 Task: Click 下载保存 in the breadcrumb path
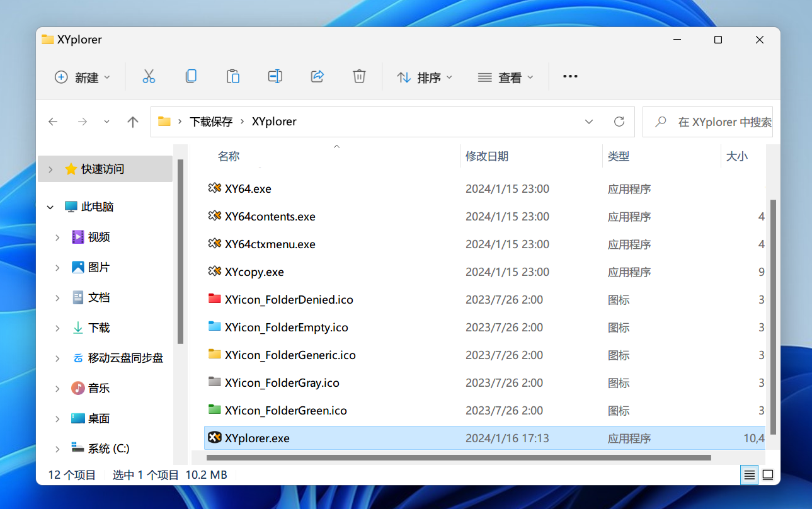point(212,122)
